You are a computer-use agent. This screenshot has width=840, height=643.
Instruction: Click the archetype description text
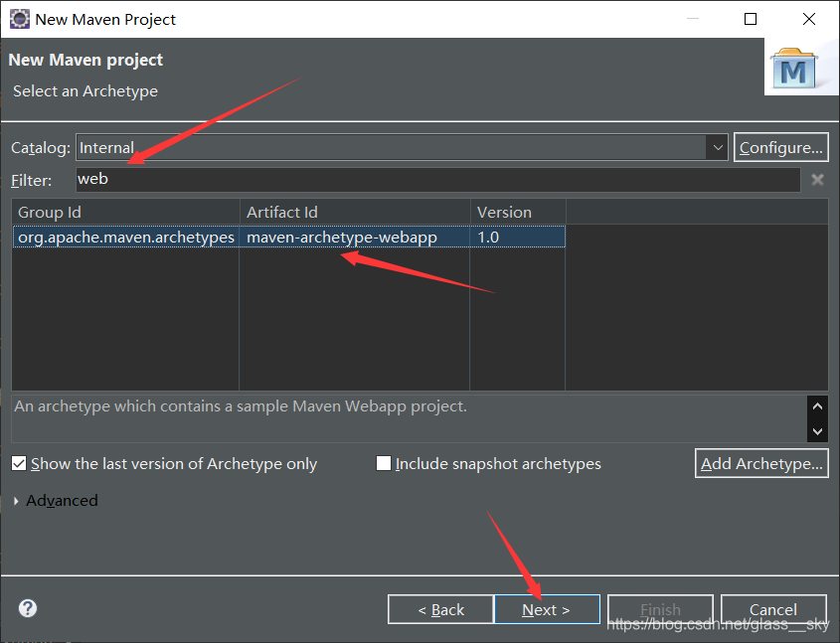coord(241,406)
